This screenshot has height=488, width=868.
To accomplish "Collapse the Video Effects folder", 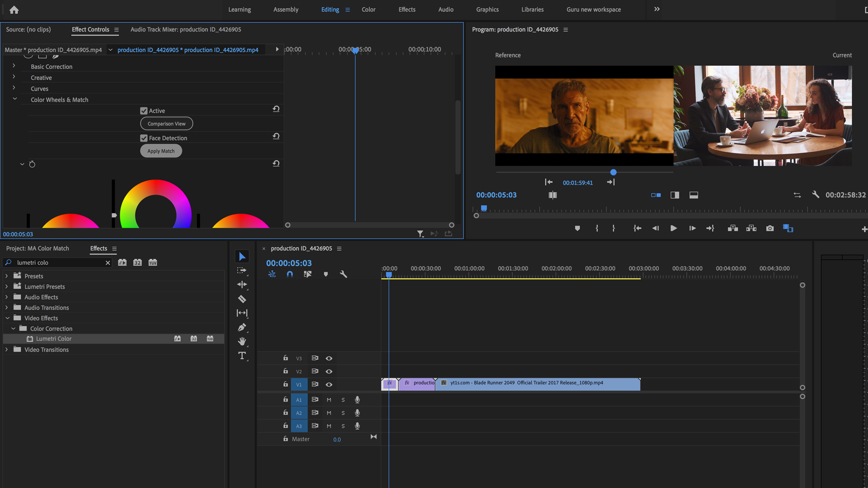I will tap(7, 318).
